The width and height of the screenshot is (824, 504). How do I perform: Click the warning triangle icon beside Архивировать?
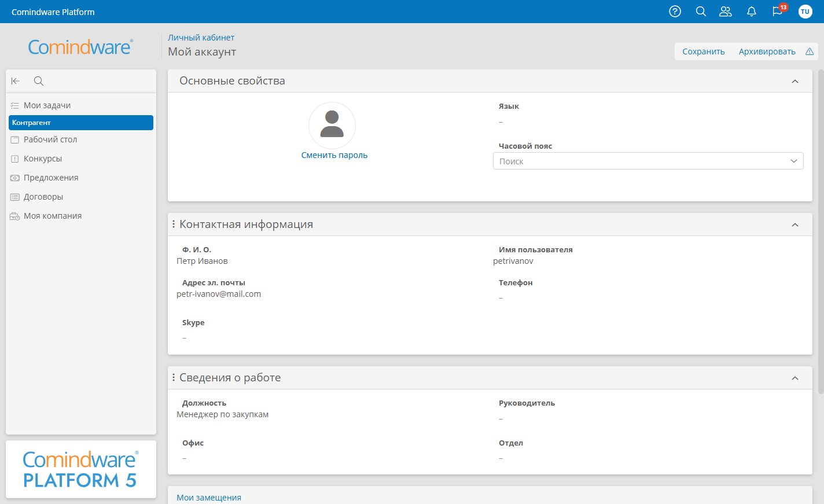point(810,51)
